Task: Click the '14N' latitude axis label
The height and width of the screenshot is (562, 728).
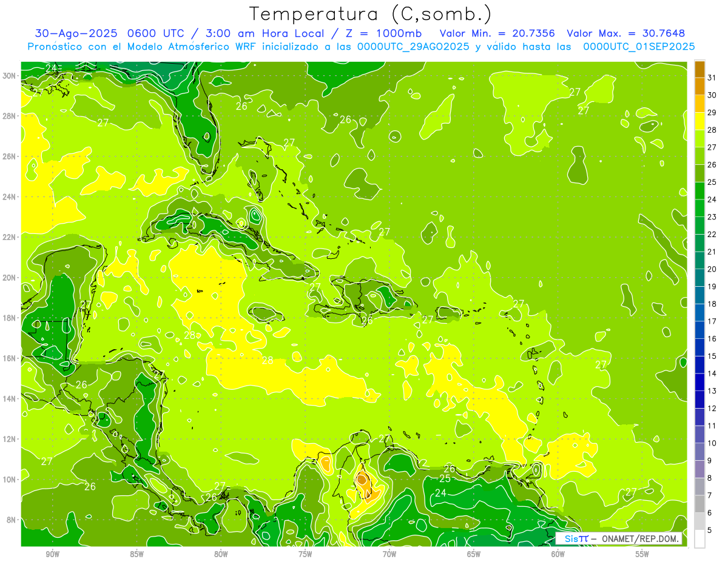Action: coord(10,398)
